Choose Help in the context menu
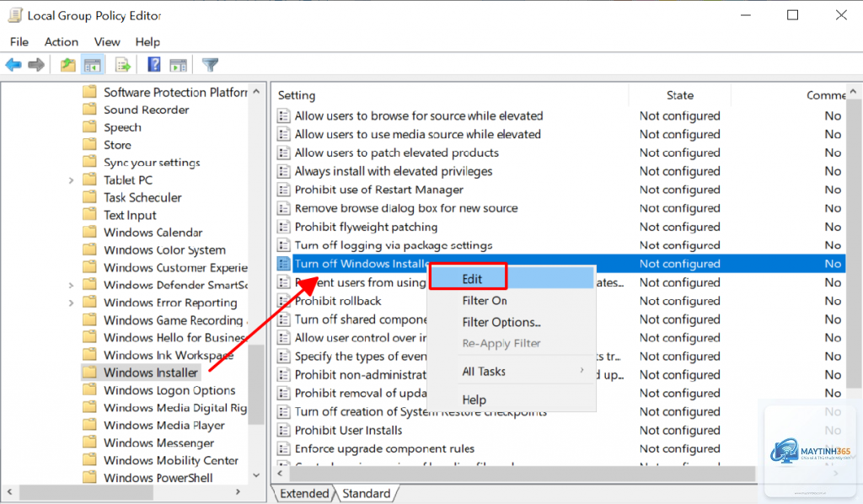This screenshot has height=504, width=863. (x=474, y=399)
